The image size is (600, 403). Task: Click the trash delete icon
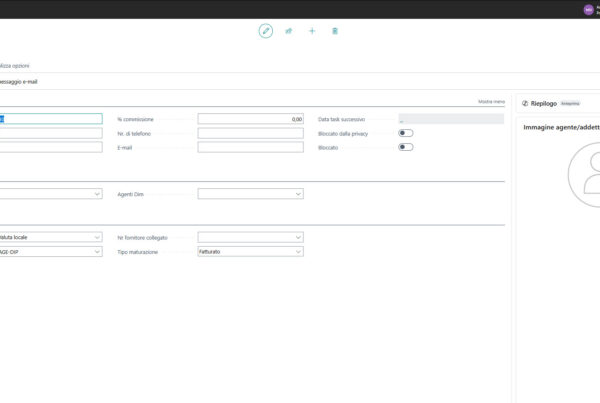[335, 31]
